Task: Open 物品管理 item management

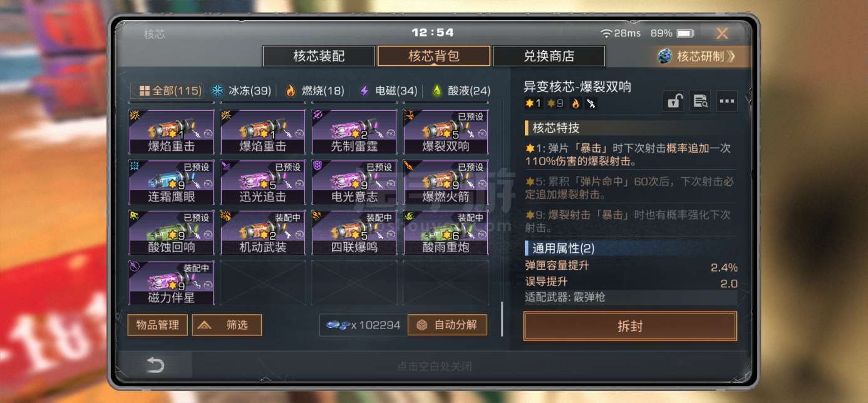Action: tap(158, 325)
